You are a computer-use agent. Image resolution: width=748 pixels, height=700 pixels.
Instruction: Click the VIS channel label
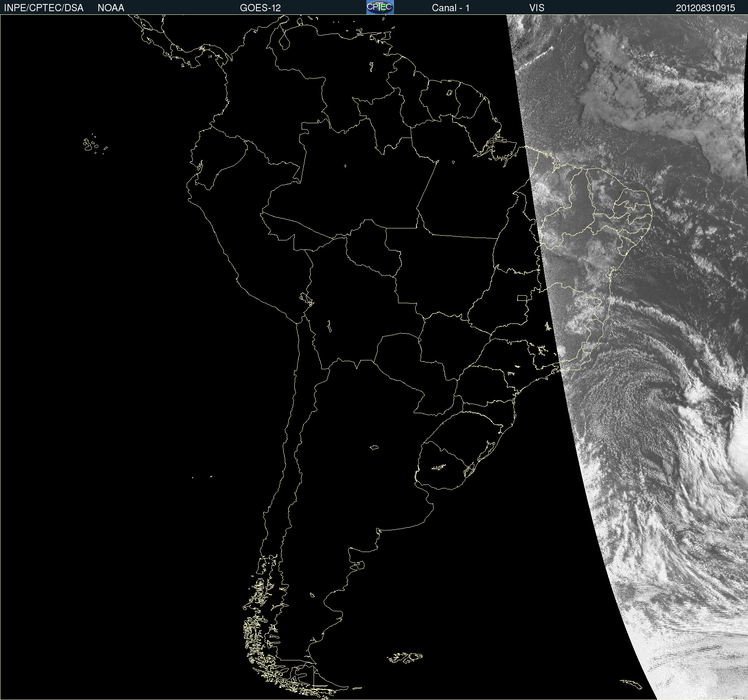click(537, 8)
